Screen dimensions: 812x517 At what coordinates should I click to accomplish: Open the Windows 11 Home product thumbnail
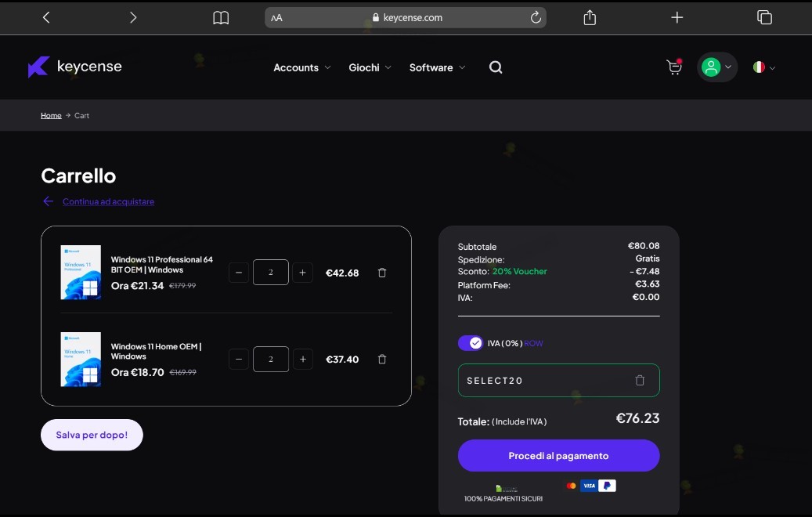pos(81,360)
